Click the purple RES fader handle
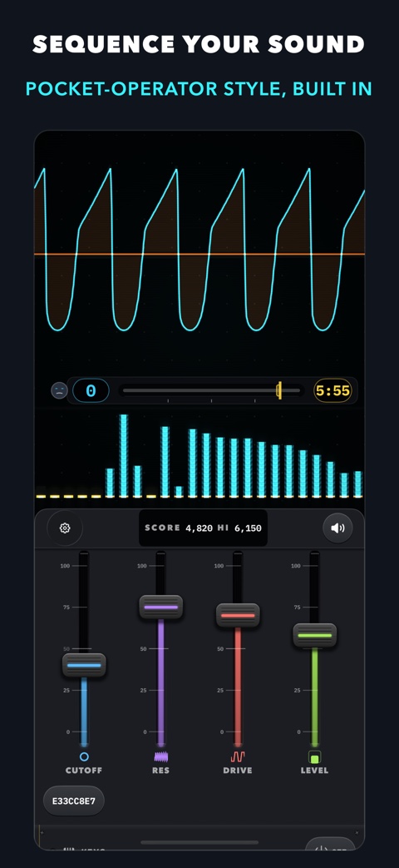This screenshot has width=399, height=868. tap(160, 607)
